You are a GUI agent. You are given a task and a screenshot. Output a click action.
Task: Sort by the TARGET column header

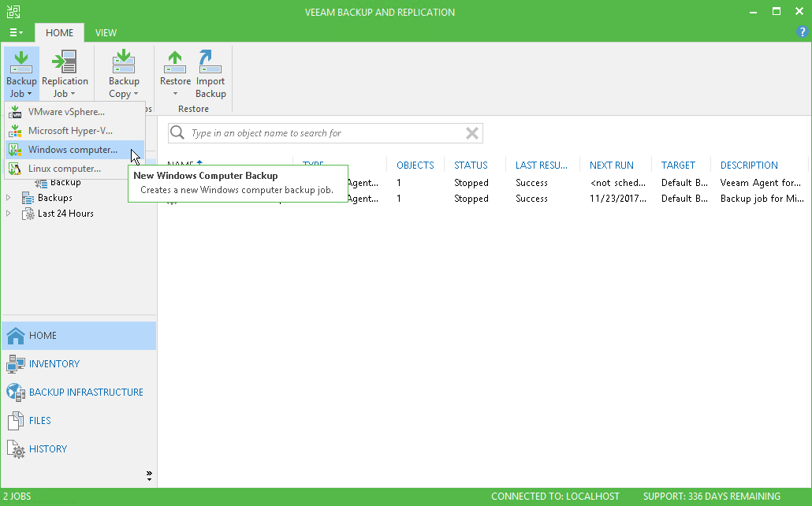(x=678, y=166)
